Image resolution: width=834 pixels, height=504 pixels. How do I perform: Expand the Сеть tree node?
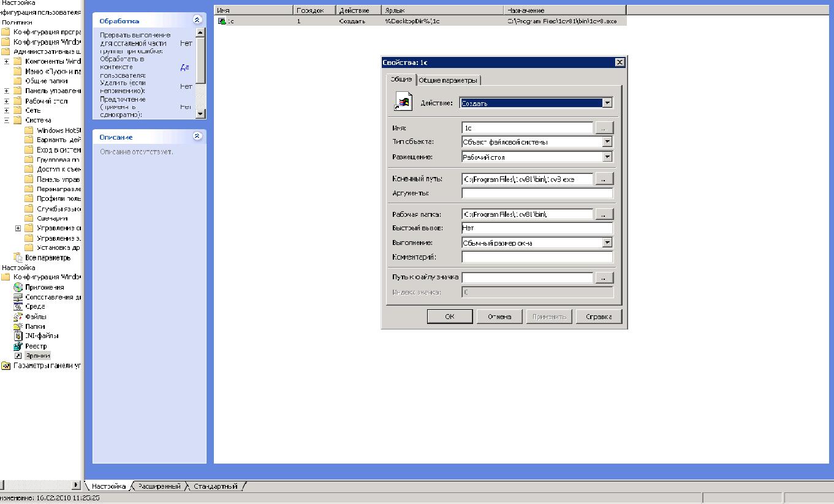6,111
